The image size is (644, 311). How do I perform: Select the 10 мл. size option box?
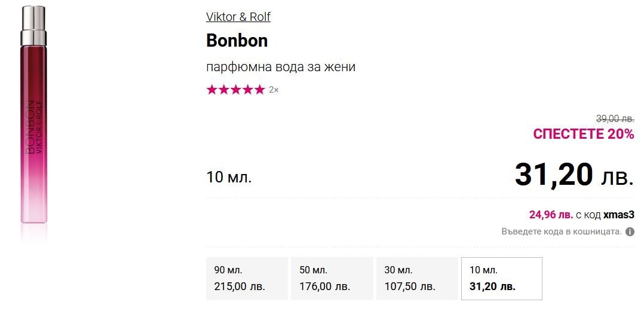pyautogui.click(x=501, y=278)
